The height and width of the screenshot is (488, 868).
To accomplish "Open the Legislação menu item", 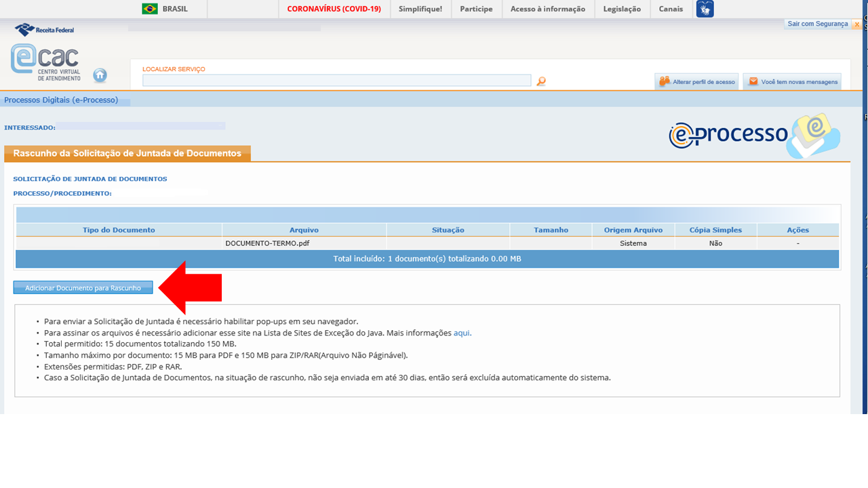I will point(622,9).
